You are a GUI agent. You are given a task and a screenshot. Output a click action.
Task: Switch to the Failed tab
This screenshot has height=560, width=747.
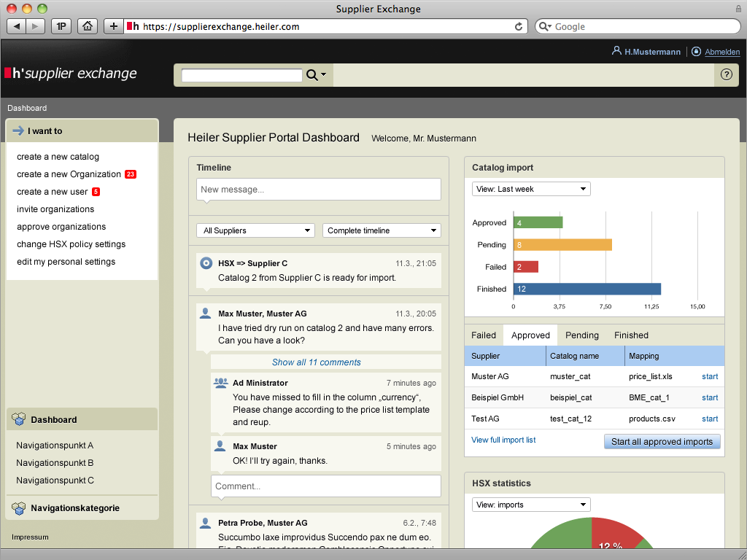pos(484,335)
